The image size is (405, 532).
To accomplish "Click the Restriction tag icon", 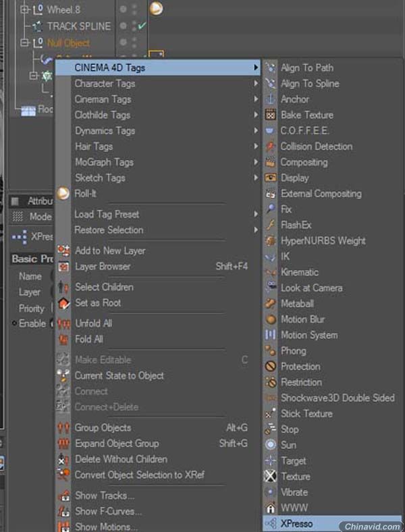I will 271,382.
